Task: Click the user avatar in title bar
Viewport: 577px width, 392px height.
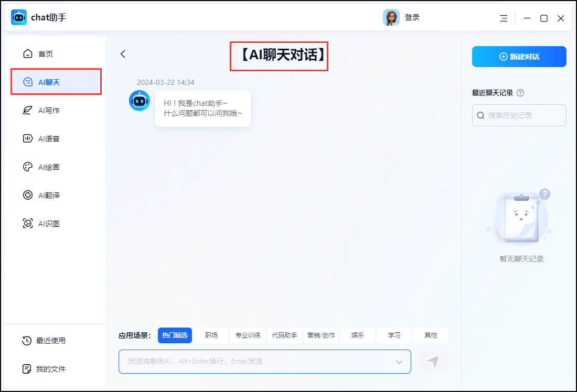Action: [x=391, y=18]
